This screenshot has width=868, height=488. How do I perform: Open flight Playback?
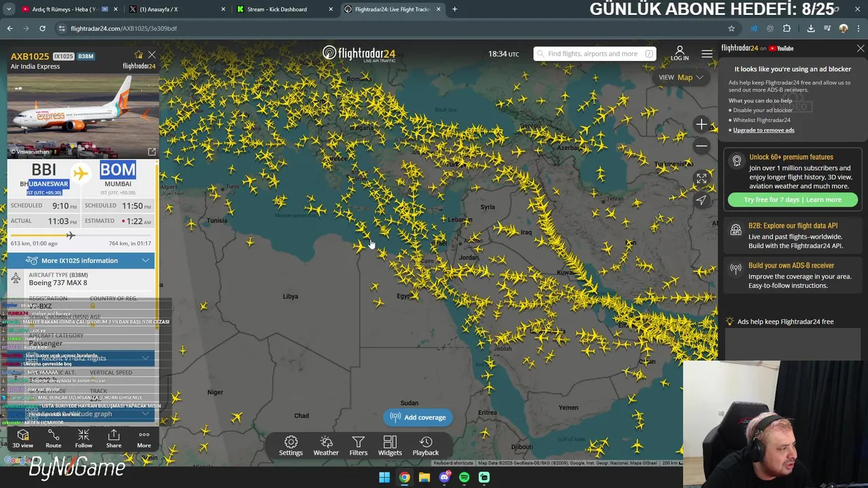426,446
